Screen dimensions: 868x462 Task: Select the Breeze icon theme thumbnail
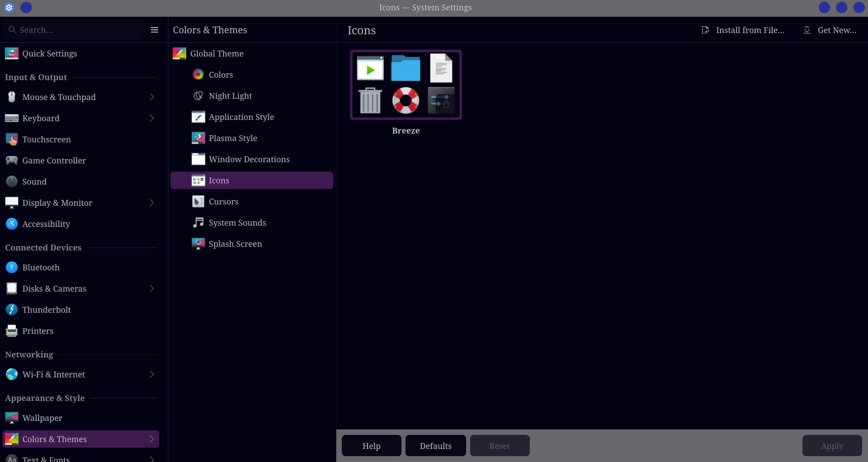pos(406,85)
